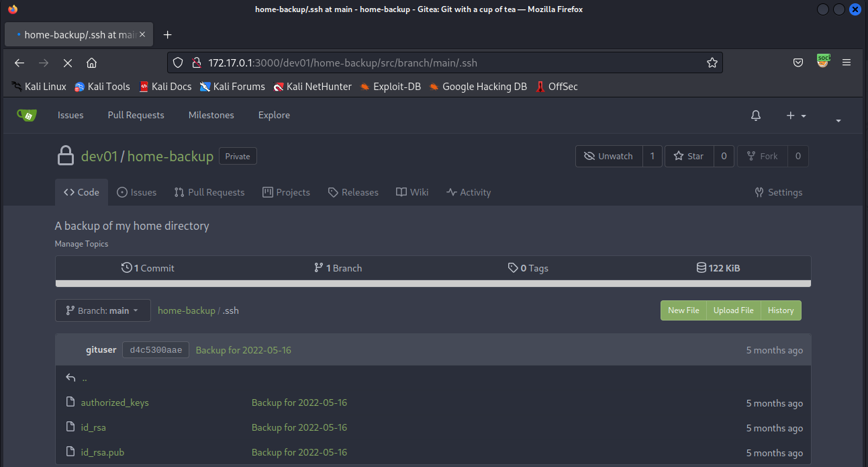The height and width of the screenshot is (467, 868).
Task: Click the Firefox home icon
Action: click(92, 62)
